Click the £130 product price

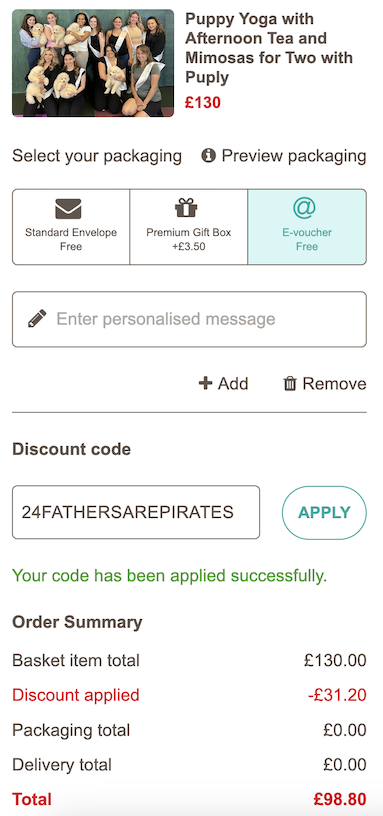click(203, 103)
